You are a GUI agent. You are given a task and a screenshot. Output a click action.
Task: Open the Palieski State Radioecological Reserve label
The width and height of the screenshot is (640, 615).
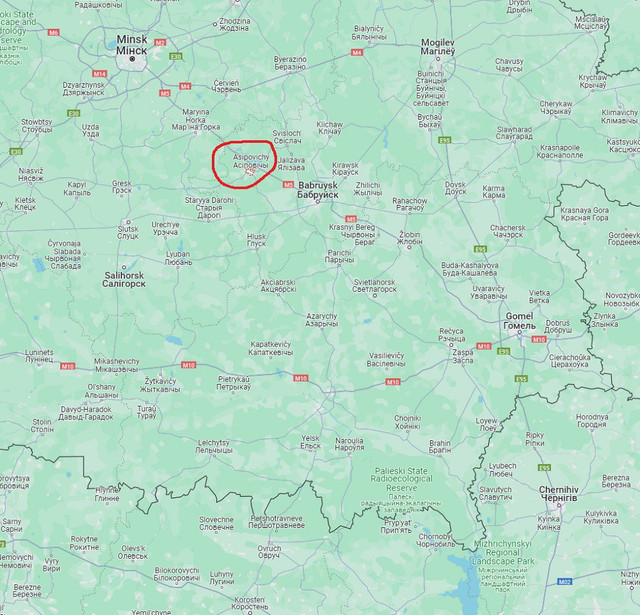pyautogui.click(x=401, y=480)
